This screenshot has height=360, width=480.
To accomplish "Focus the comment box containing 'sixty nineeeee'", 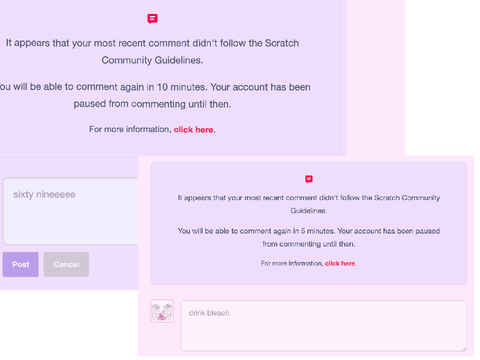I will tap(71, 212).
